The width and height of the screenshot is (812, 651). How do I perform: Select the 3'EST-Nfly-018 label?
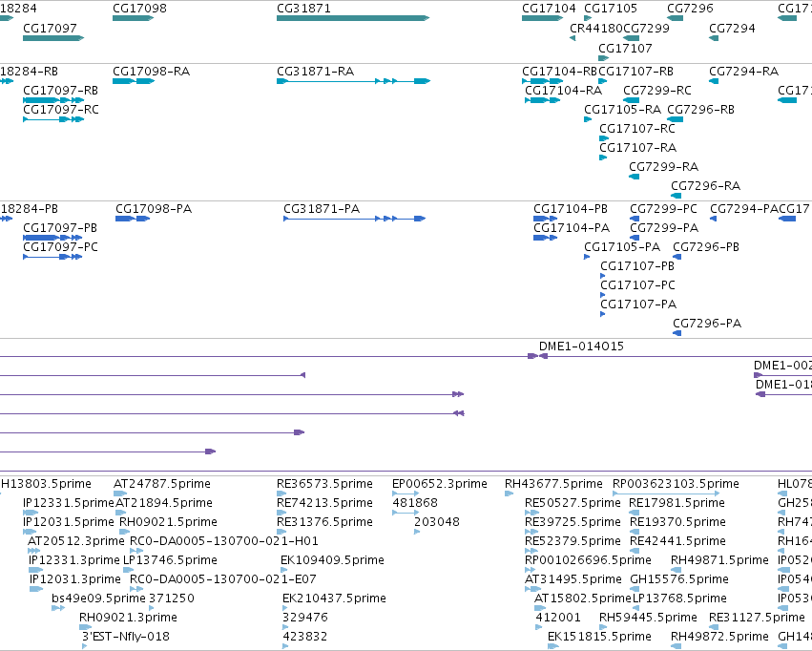coord(126,638)
